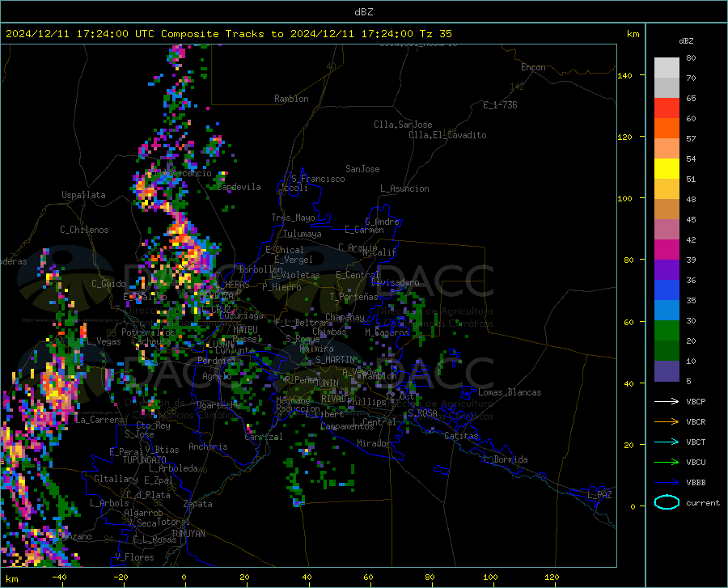Click the 'Zapata' map label
This screenshot has width=728, height=588.
click(x=198, y=504)
